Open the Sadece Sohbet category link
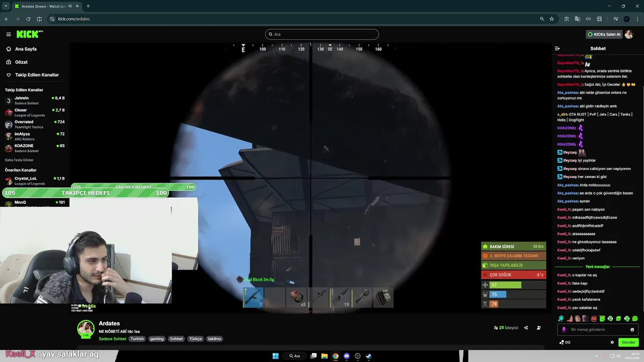 112,339
